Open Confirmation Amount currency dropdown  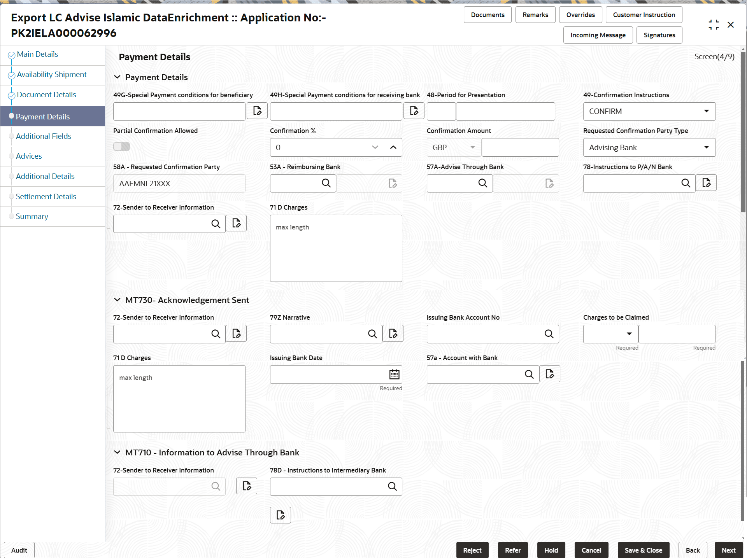pos(472,147)
